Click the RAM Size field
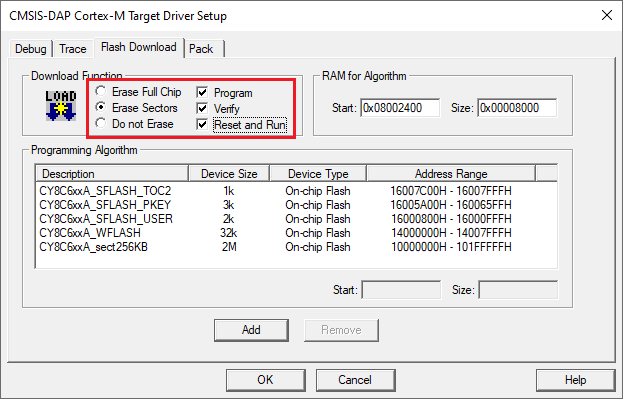Viewport: 623px width, 399px height. point(517,108)
